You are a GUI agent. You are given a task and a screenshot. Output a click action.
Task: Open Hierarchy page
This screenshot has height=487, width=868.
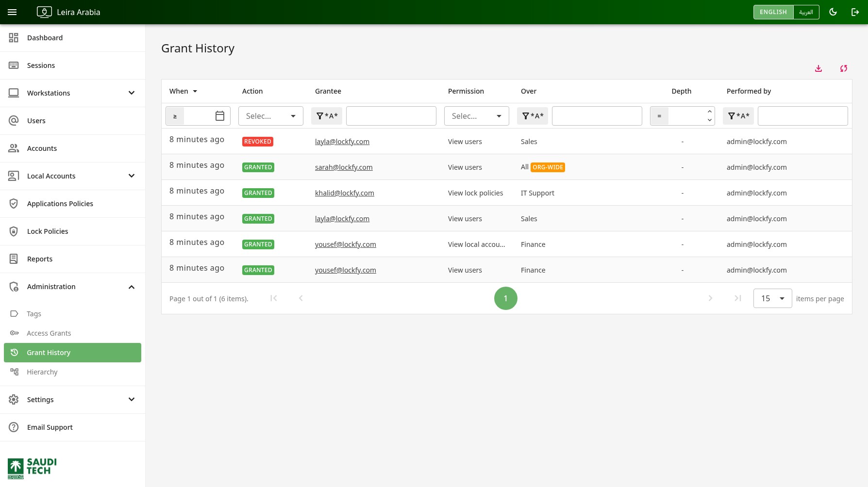(x=72, y=372)
